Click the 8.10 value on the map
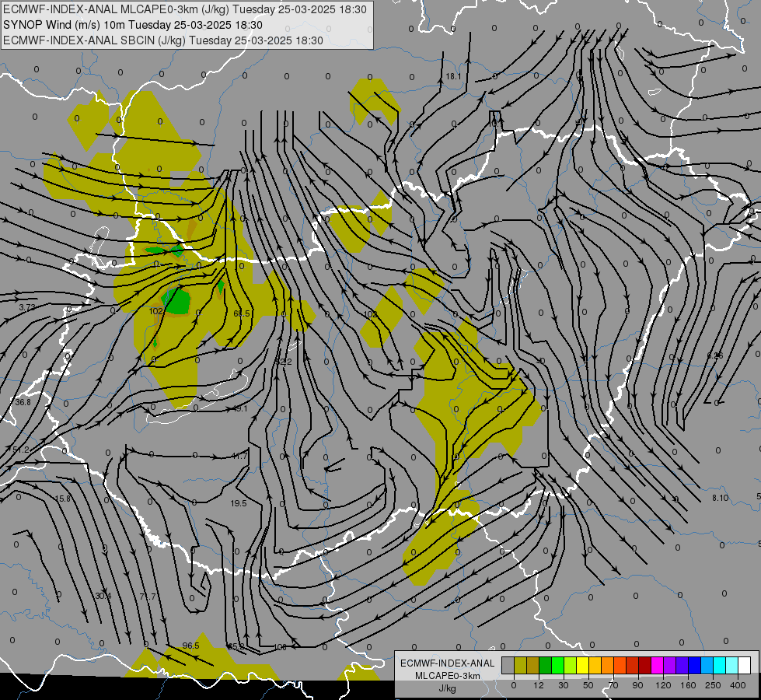The image size is (761, 700). 721,498
